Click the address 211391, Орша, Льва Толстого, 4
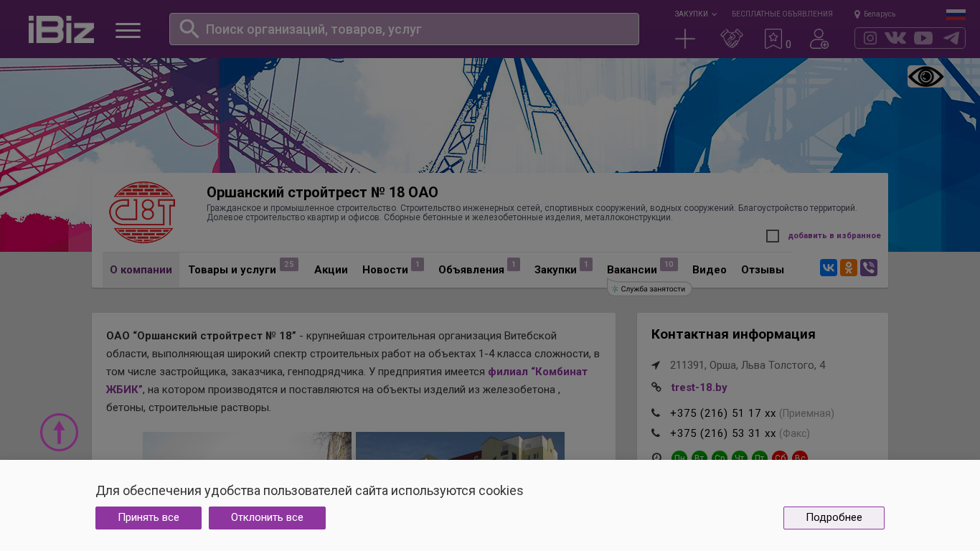 748,365
